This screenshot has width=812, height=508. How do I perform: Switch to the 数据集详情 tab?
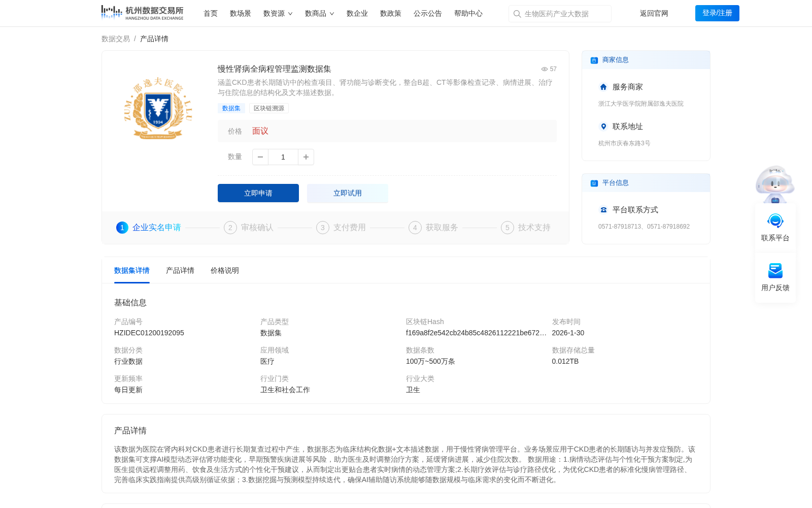click(132, 271)
